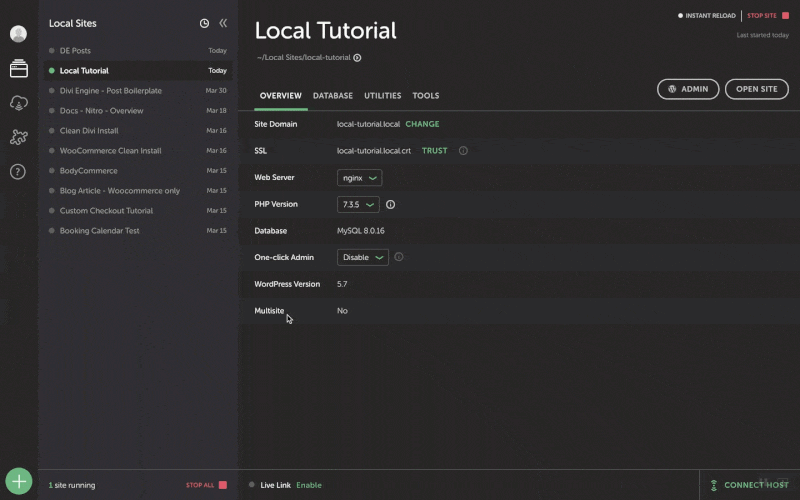
Task: Select Docs - Nitro - Overview site
Action: click(138, 110)
